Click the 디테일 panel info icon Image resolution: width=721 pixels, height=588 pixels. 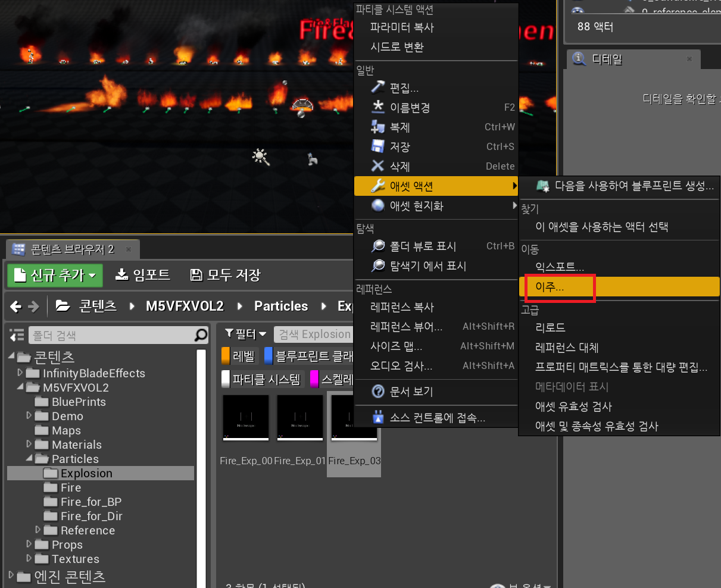point(579,58)
